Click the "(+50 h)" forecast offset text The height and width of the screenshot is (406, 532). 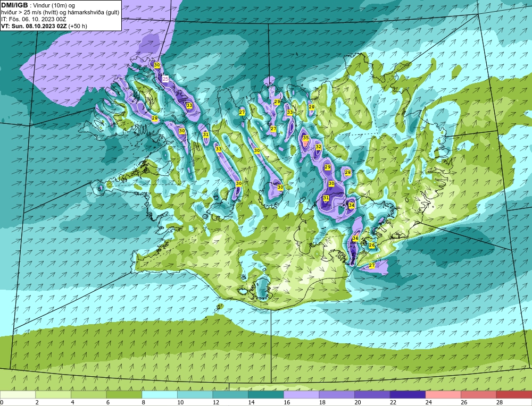78,26
